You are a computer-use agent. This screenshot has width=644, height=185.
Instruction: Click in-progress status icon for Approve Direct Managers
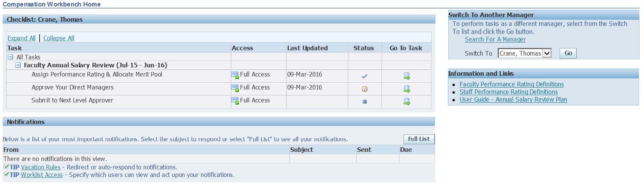[x=364, y=89]
